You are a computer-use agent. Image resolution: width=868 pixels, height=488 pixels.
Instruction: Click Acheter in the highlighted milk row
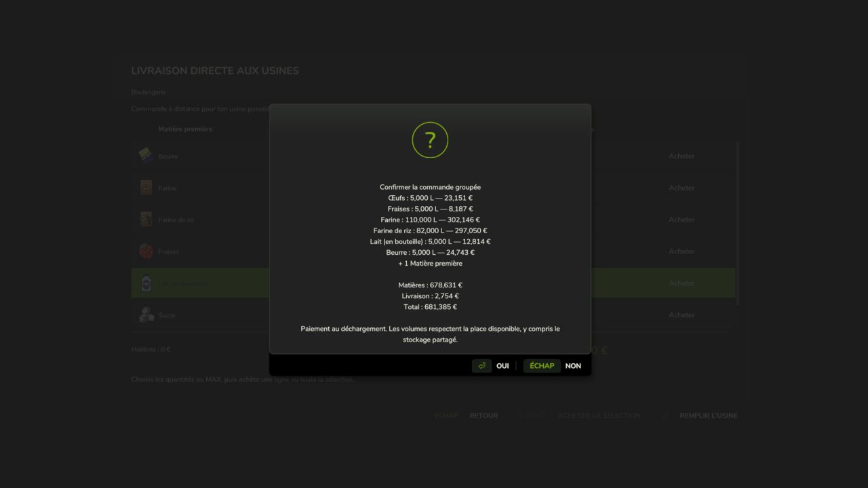(682, 283)
